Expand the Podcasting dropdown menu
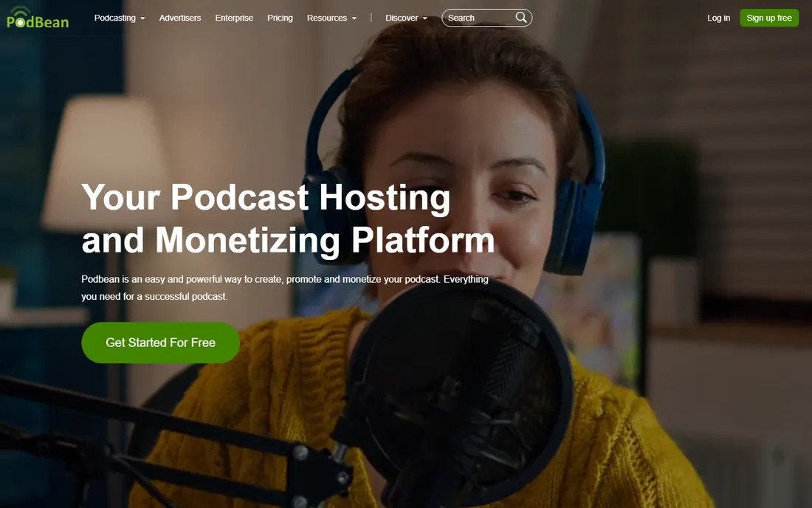The height and width of the screenshot is (508, 812). [119, 18]
